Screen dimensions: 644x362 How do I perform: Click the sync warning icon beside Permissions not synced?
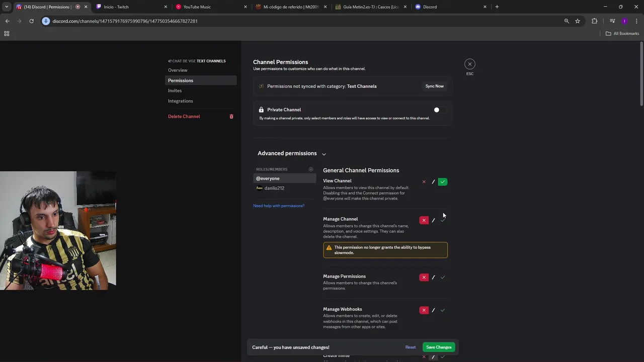(261, 86)
